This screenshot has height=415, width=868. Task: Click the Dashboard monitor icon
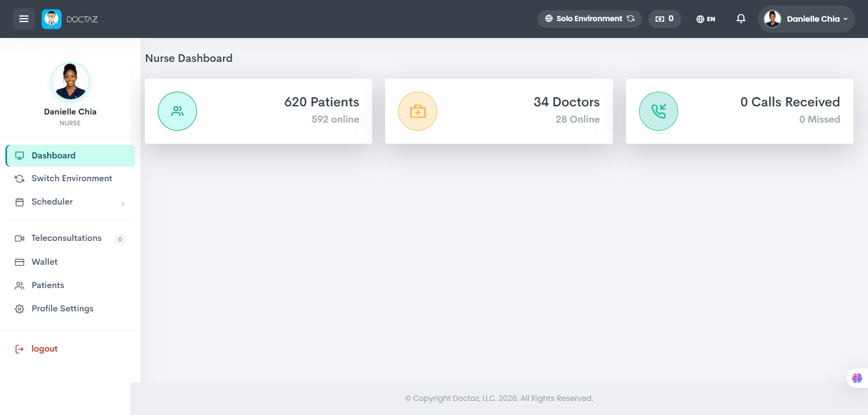[x=20, y=156]
